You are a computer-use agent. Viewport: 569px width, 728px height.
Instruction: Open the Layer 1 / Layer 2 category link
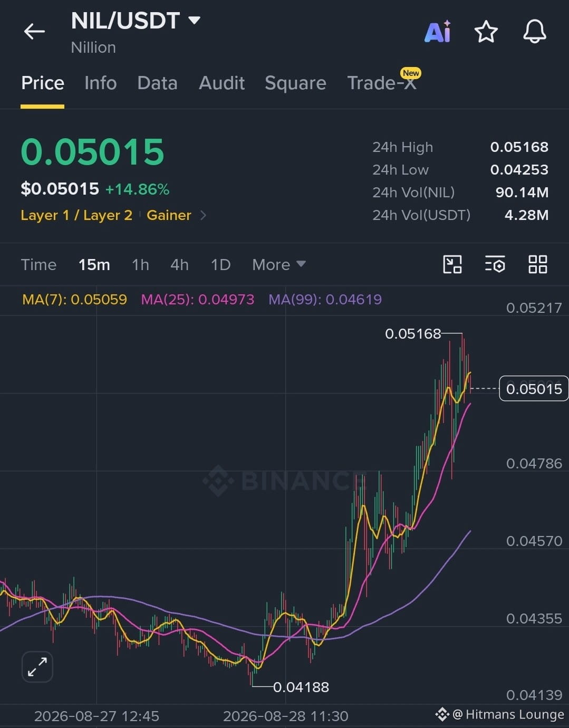[76, 215]
